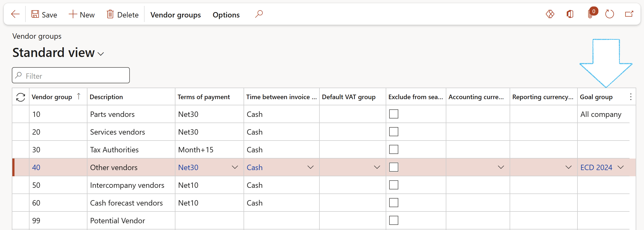Open the Office integration icon
644x230 pixels.
[x=570, y=14]
